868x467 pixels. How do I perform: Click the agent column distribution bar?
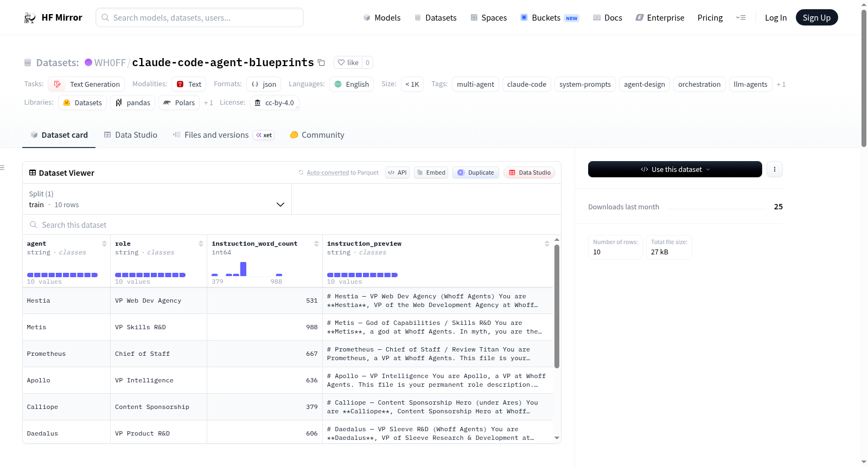(62, 275)
